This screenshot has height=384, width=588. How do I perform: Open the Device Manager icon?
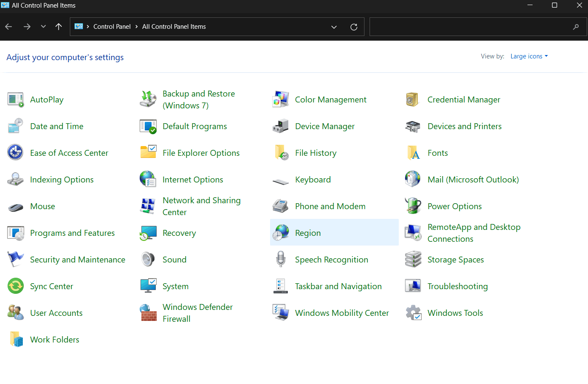281,126
